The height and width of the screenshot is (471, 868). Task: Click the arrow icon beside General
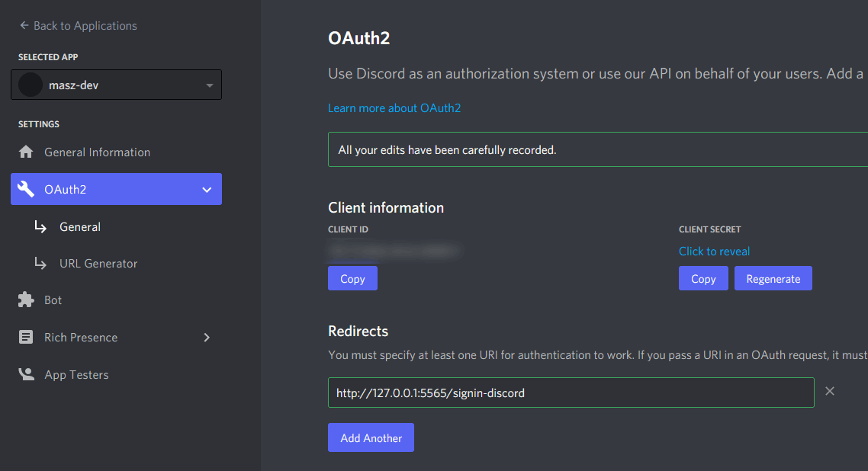[40, 226]
